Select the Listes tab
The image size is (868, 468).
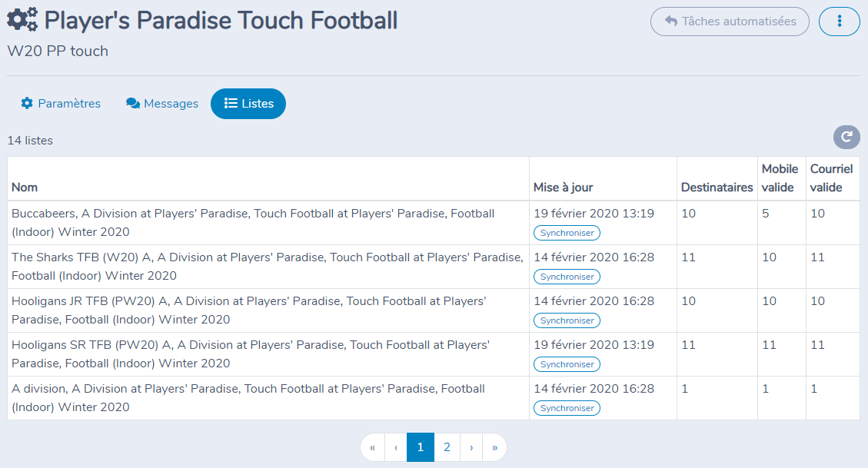(x=248, y=104)
